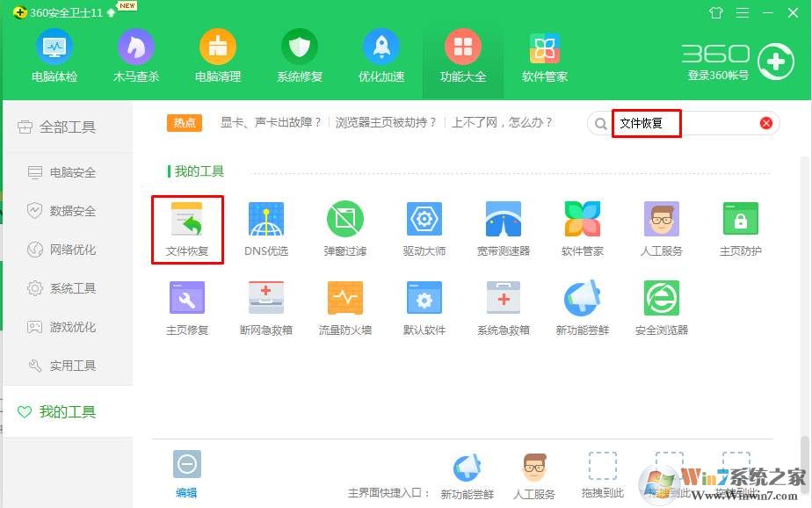812x508 pixels.
Task: Clear the search text with red X
Action: pos(766,123)
